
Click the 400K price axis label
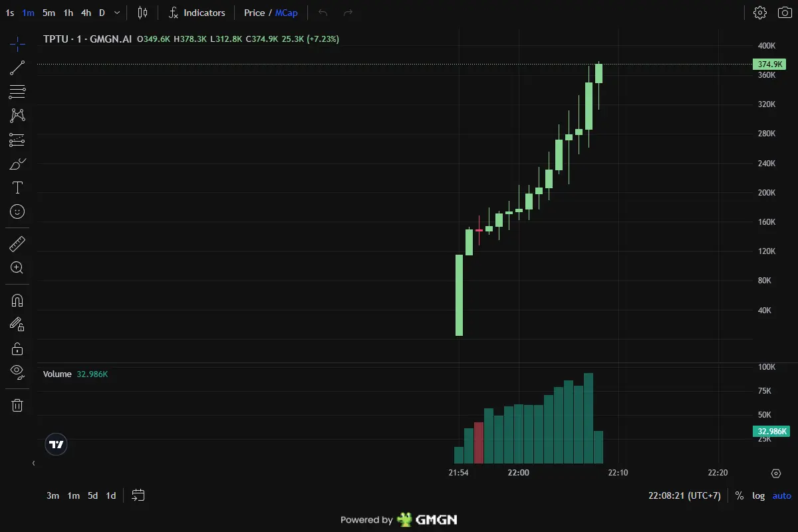(767, 46)
